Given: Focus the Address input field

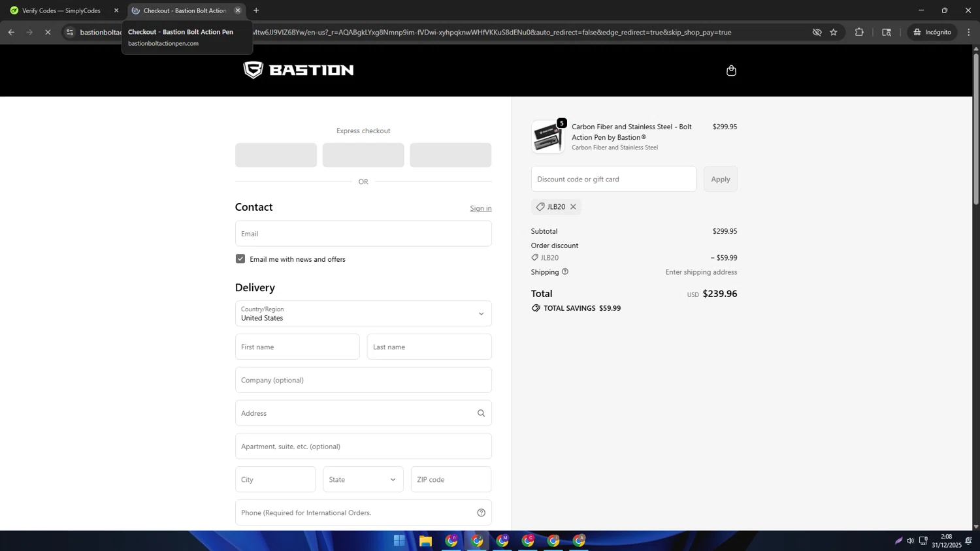Looking at the screenshot, I should [x=363, y=413].
